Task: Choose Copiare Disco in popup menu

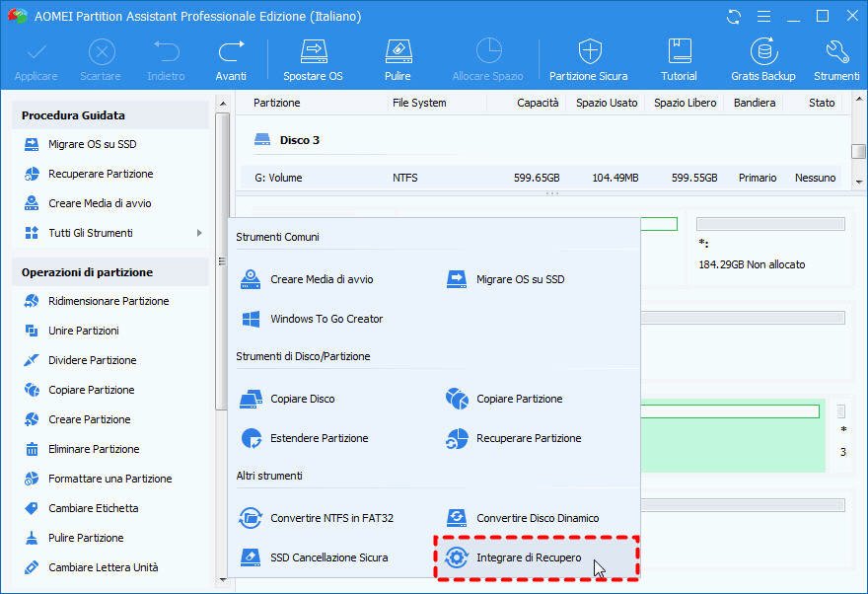Action: (x=288, y=400)
